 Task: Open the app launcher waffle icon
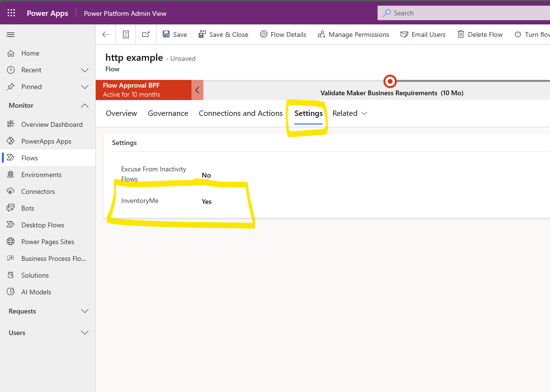coord(11,13)
